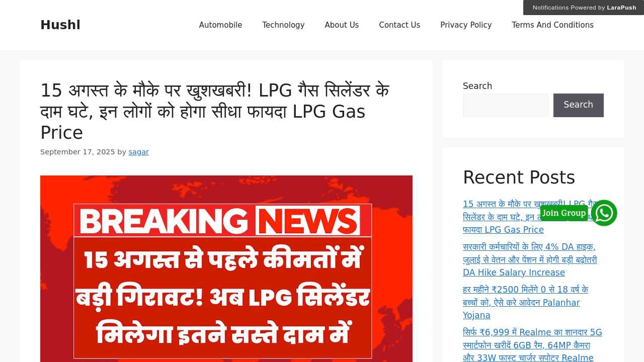Click the WhatsApp icon
Screen dimensions: 644x362
pyautogui.click(x=604, y=213)
